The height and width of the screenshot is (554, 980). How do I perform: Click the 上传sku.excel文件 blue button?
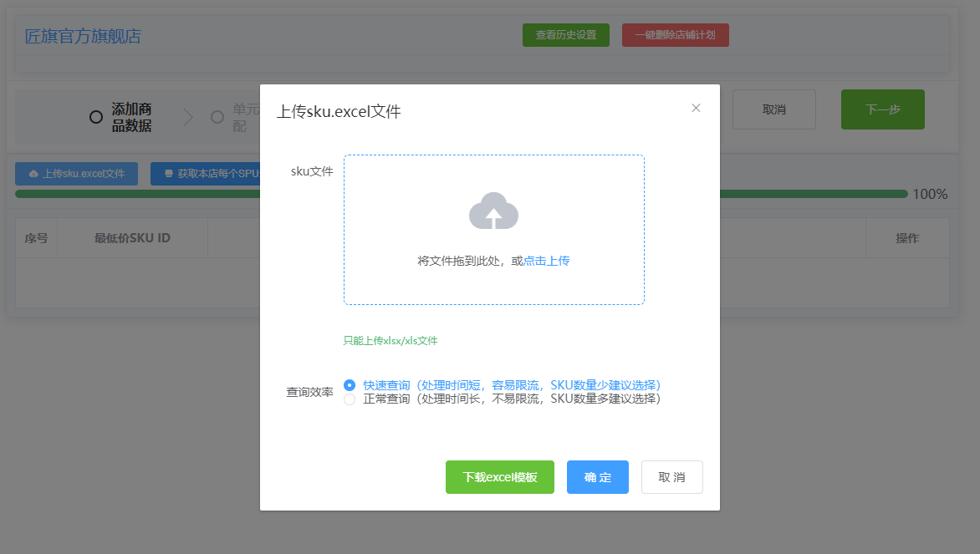click(76, 174)
